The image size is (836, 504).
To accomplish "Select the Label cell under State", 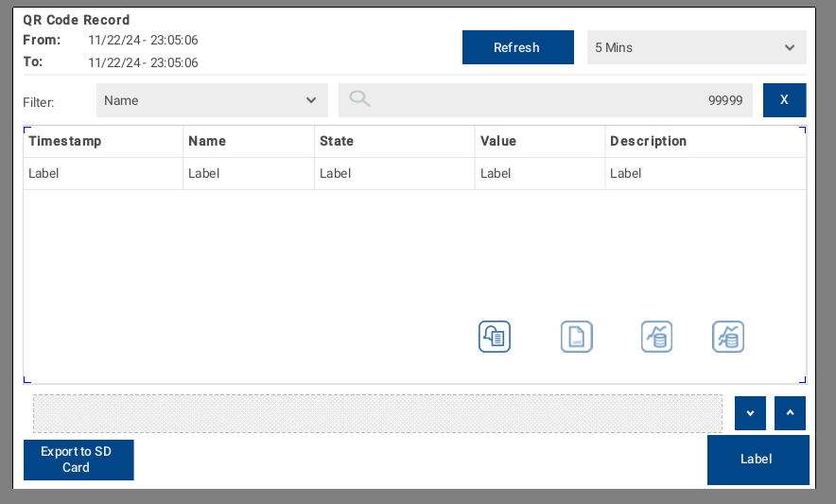I will [394, 173].
